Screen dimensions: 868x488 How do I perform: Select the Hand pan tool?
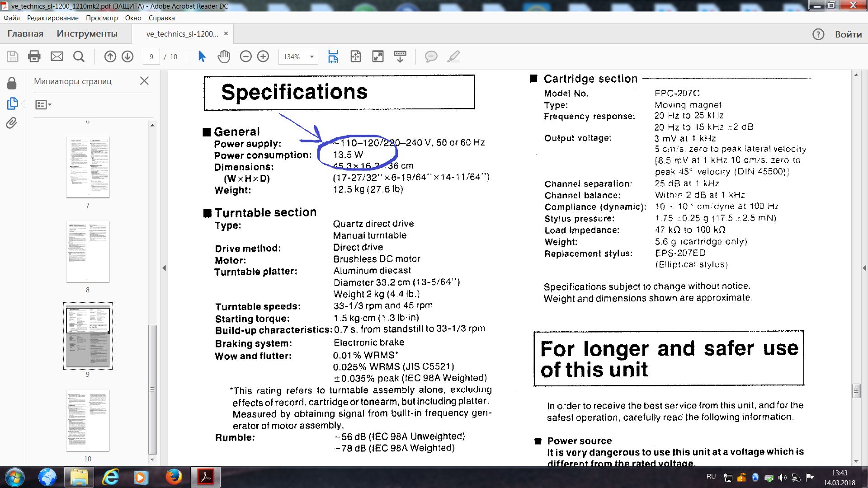pos(224,56)
